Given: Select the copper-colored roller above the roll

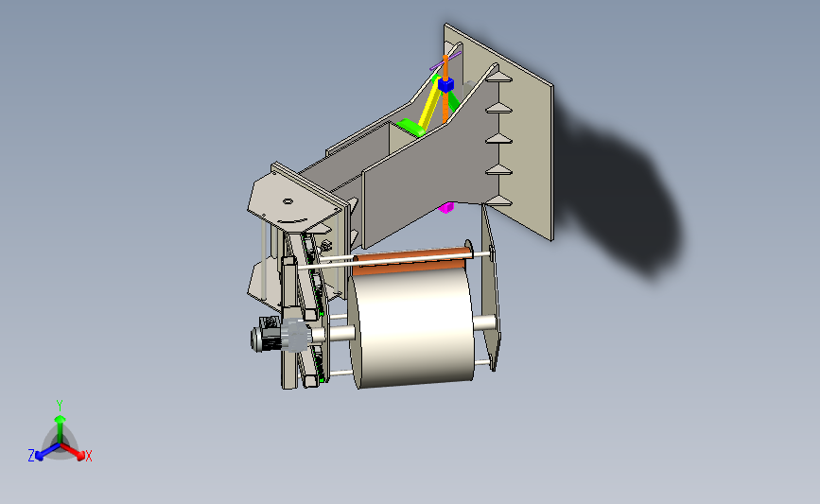Looking at the screenshot, I should coord(410,259).
